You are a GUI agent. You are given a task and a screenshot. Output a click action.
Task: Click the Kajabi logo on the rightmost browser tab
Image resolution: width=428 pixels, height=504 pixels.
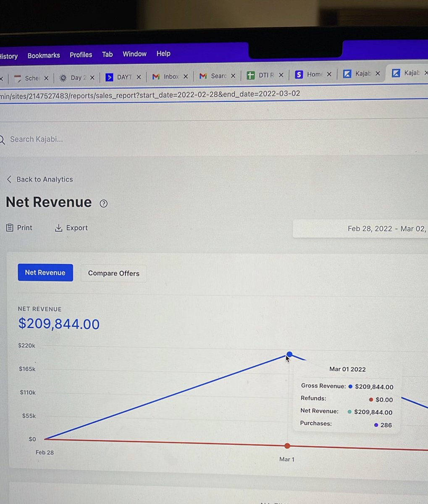click(396, 73)
